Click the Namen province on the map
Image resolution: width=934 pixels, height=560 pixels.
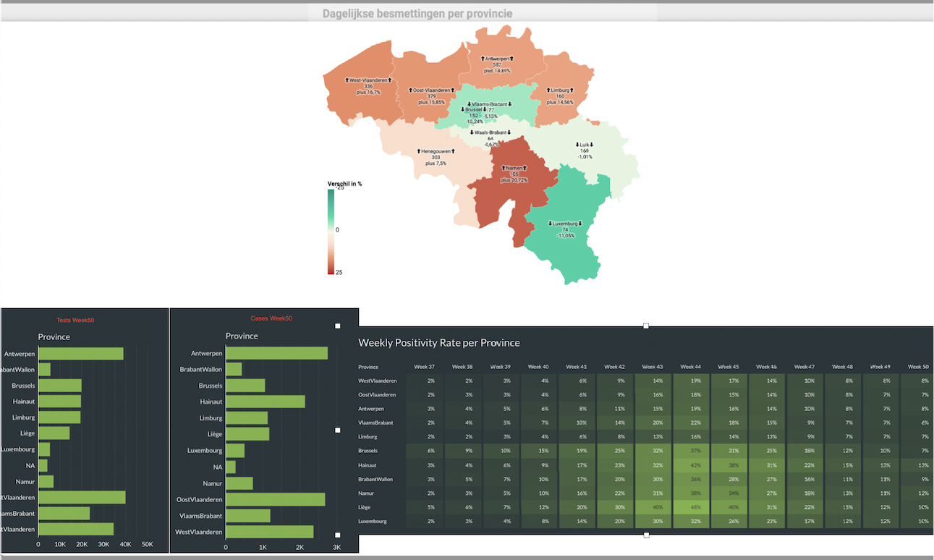[x=514, y=174]
